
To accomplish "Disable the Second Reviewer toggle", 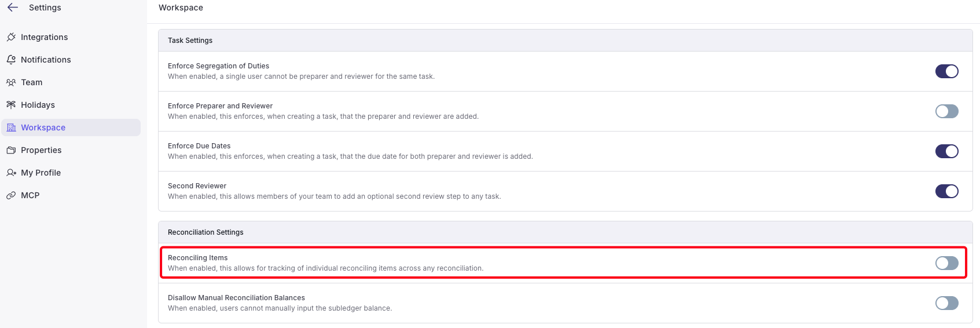I will [x=947, y=191].
